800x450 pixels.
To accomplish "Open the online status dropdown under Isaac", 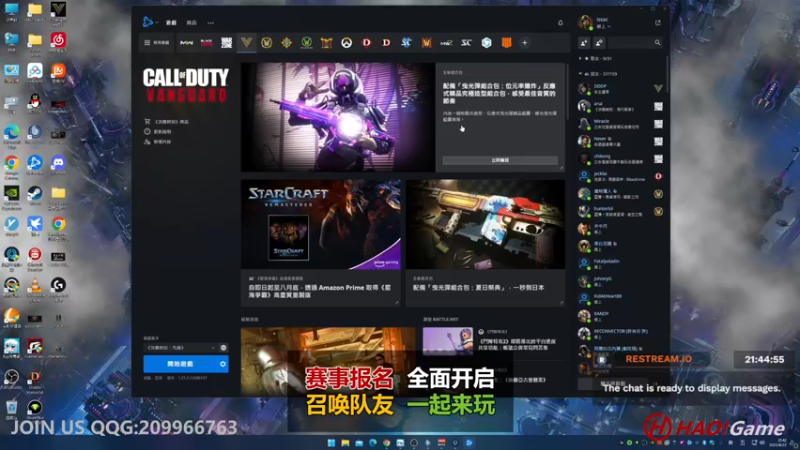I will (603, 27).
